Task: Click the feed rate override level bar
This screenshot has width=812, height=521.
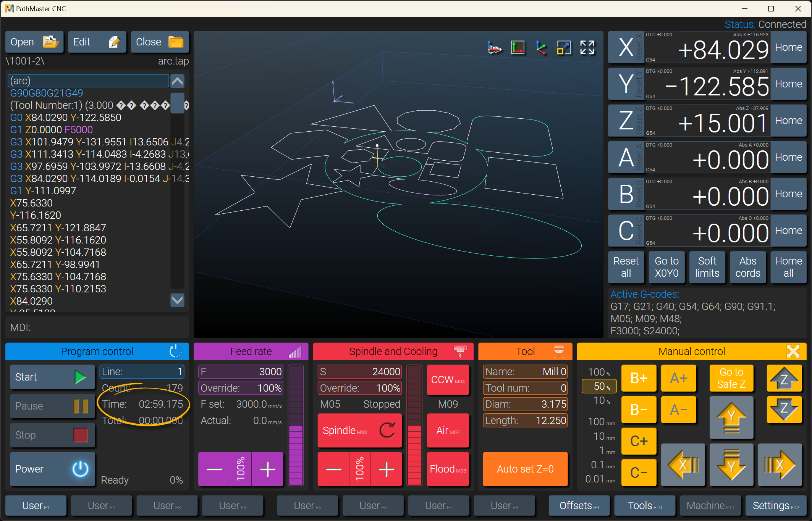Action: [296, 425]
